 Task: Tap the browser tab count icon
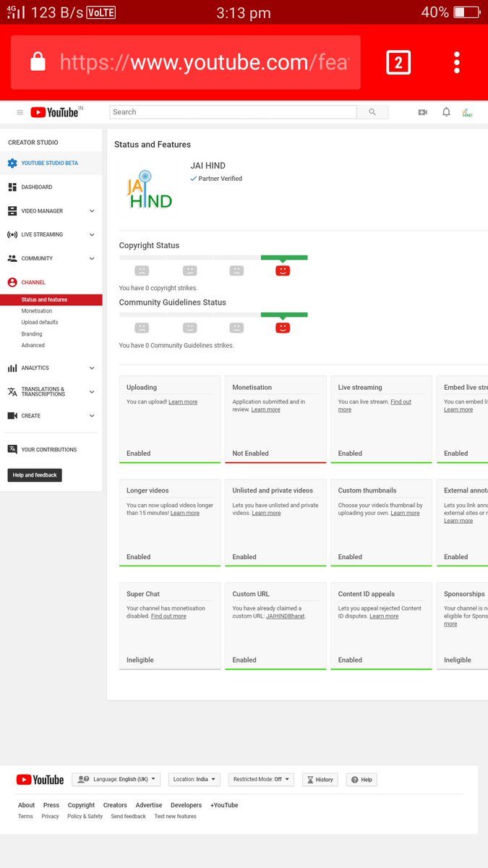pos(398,62)
